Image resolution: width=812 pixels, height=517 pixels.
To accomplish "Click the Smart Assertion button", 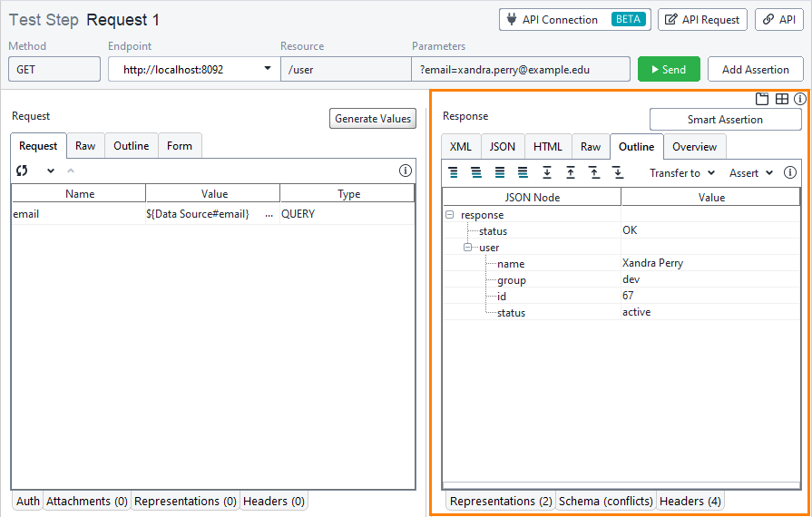I will [x=725, y=119].
